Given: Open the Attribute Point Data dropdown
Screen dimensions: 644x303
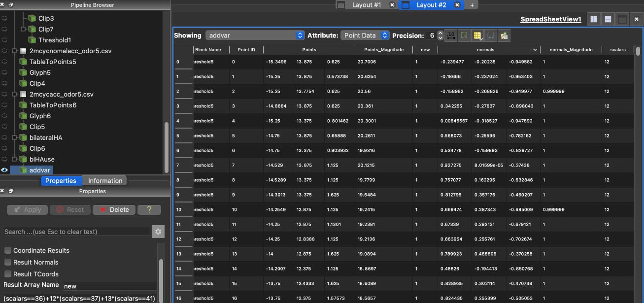Looking at the screenshot, I should coord(365,35).
